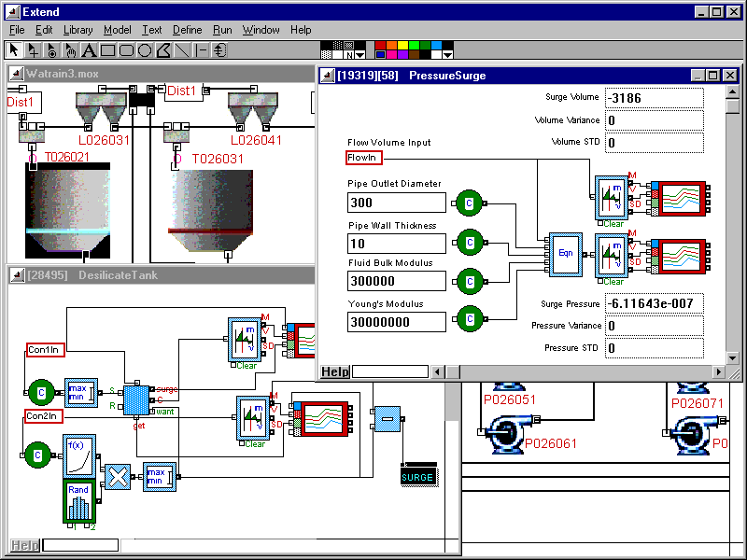The height and width of the screenshot is (560, 747).
Task: Click upper mean-variance block in PressureSurge
Action: pos(612,198)
